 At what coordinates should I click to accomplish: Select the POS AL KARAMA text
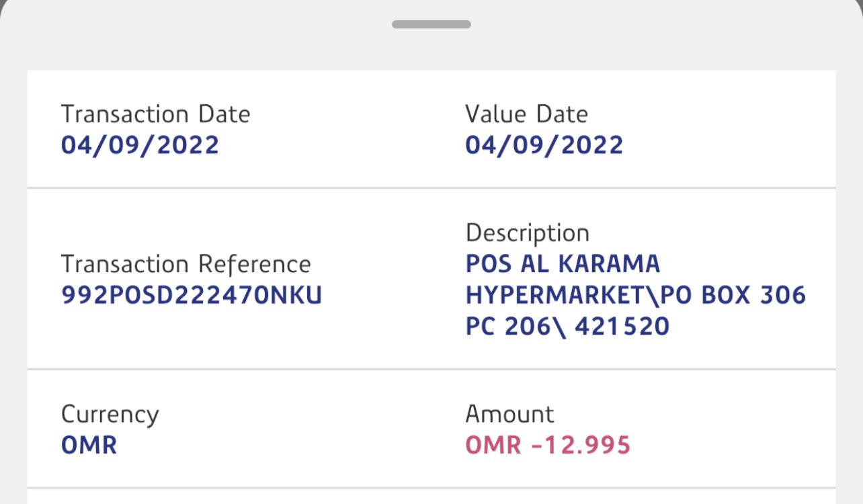563,264
